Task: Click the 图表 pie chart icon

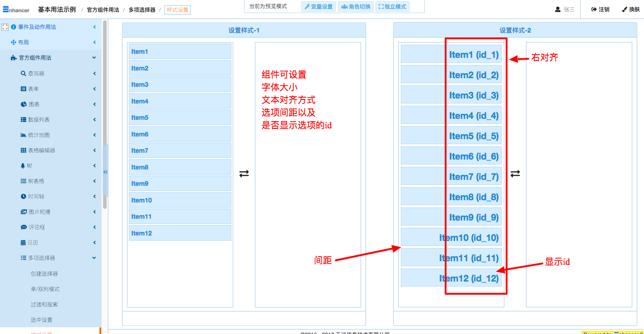Action: [24, 104]
